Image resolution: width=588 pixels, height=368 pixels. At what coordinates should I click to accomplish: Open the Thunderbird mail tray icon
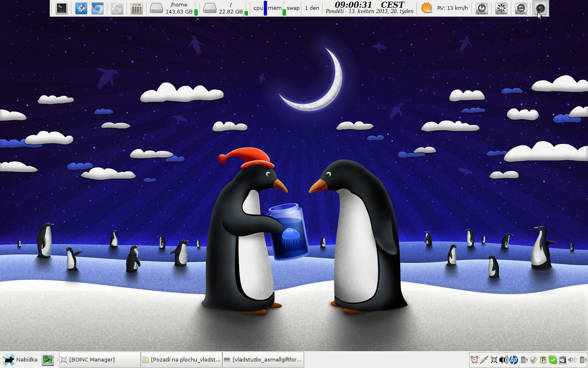click(x=562, y=360)
